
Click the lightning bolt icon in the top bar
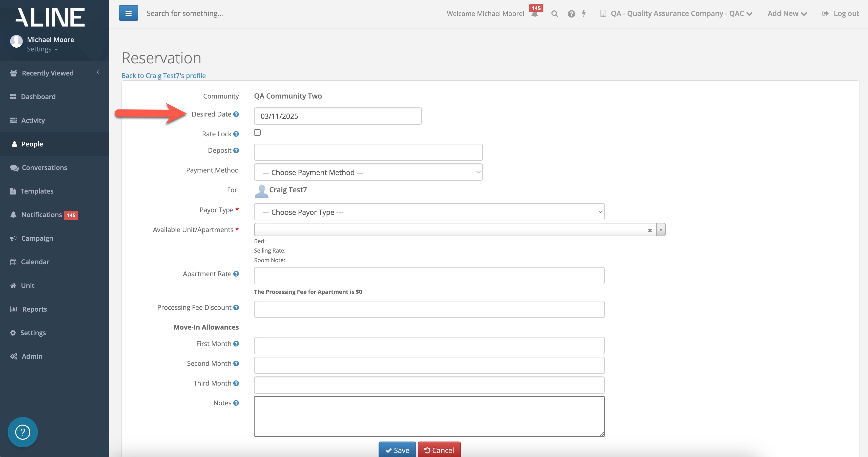pos(584,13)
